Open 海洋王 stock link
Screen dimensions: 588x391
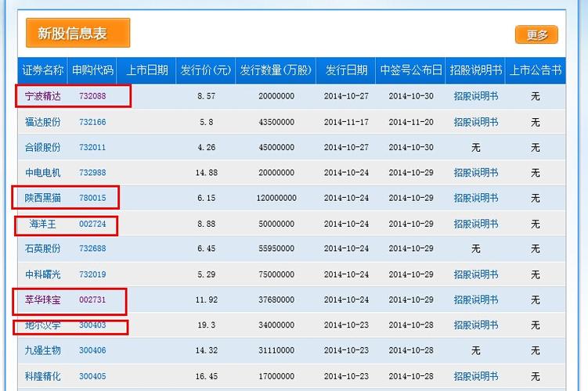click(x=43, y=224)
